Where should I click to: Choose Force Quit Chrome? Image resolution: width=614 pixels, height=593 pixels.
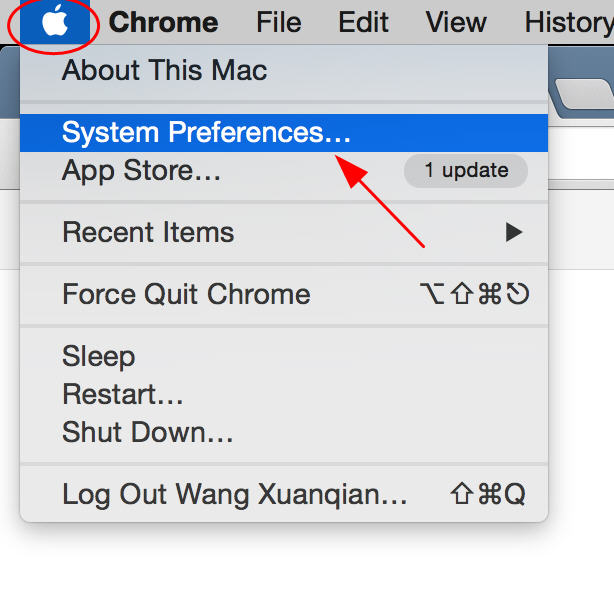point(284,295)
